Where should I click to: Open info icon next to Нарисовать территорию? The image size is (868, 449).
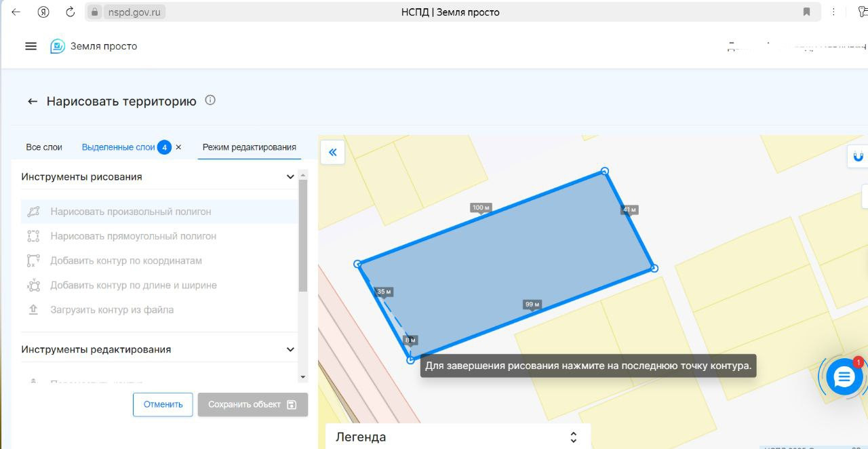point(210,100)
